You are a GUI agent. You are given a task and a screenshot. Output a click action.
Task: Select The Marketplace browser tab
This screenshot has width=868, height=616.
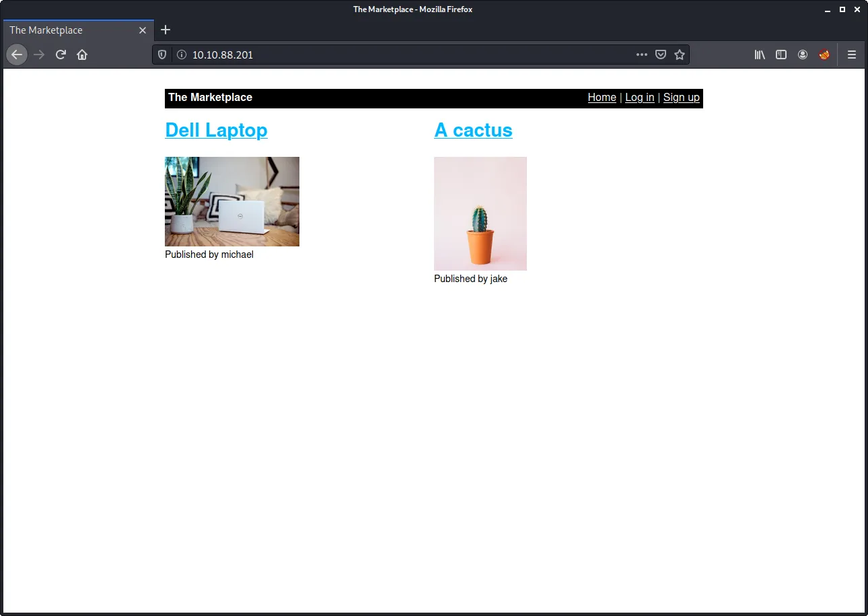[67, 30]
